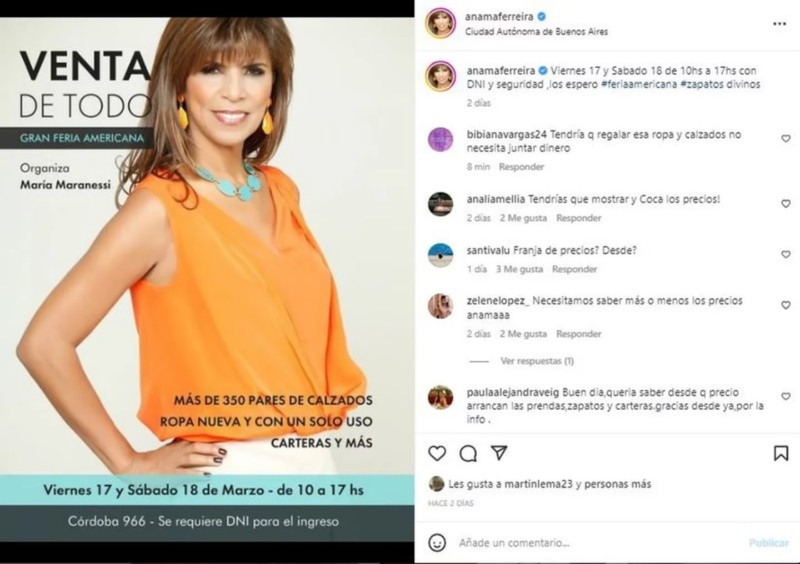Viewport: 800px width, 564px height.
Task: Open the three-dot more options menu
Action: (x=779, y=24)
